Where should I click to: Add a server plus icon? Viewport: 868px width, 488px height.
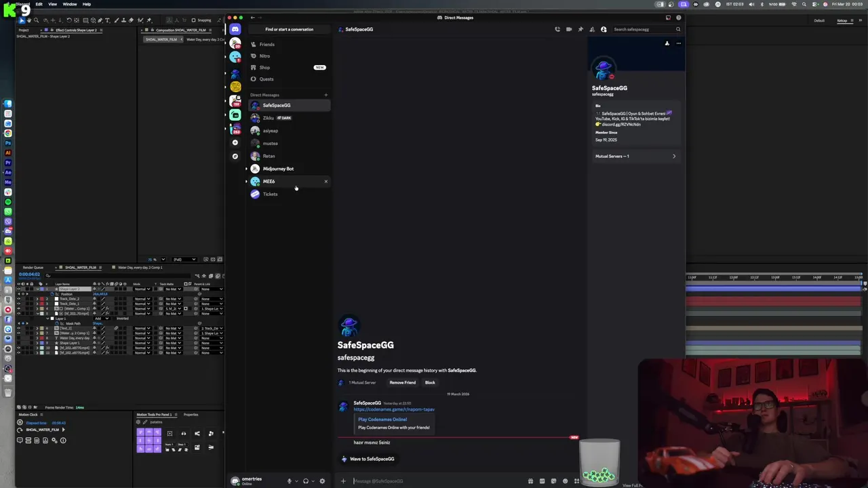point(235,142)
